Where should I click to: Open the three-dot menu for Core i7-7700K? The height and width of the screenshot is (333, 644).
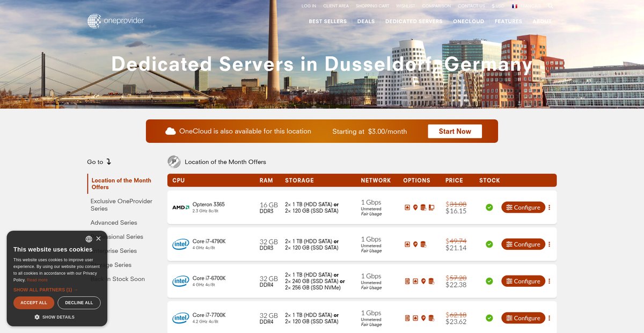[549, 318]
